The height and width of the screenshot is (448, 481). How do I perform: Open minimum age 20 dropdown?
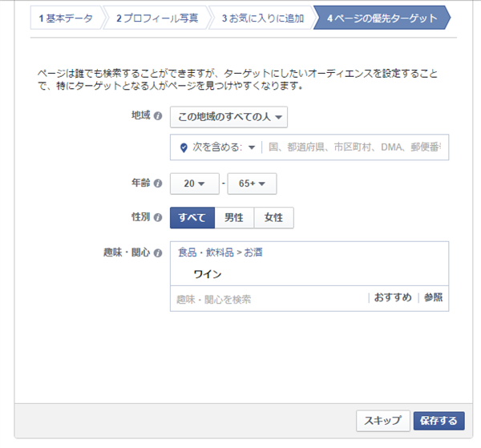(195, 184)
